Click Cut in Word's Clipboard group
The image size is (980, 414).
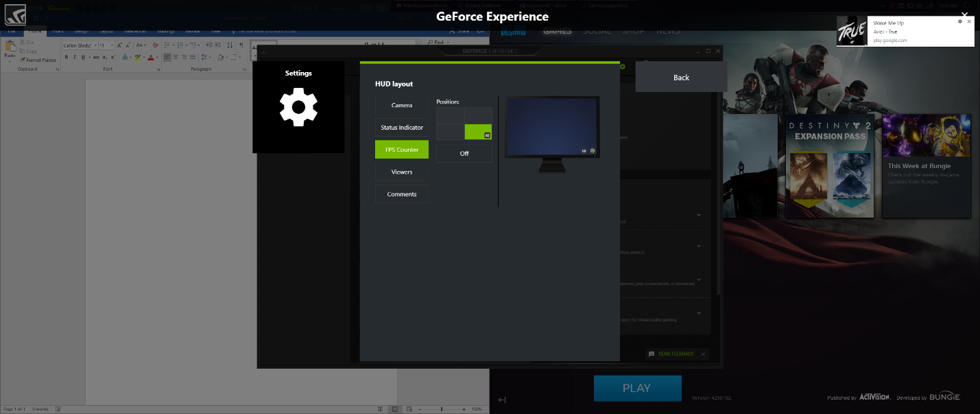(27, 42)
